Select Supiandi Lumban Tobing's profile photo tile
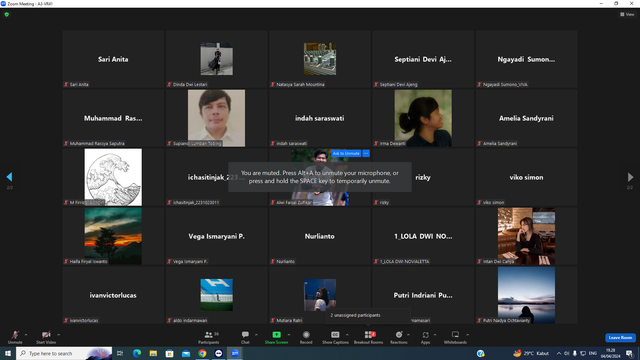The image size is (640, 360). pos(216,118)
